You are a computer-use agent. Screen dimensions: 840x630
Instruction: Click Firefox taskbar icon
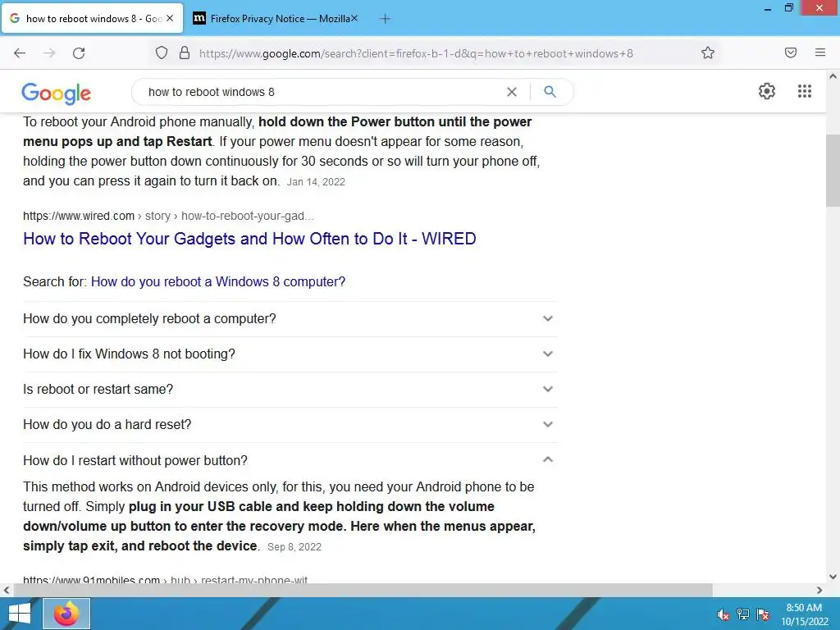(x=66, y=614)
